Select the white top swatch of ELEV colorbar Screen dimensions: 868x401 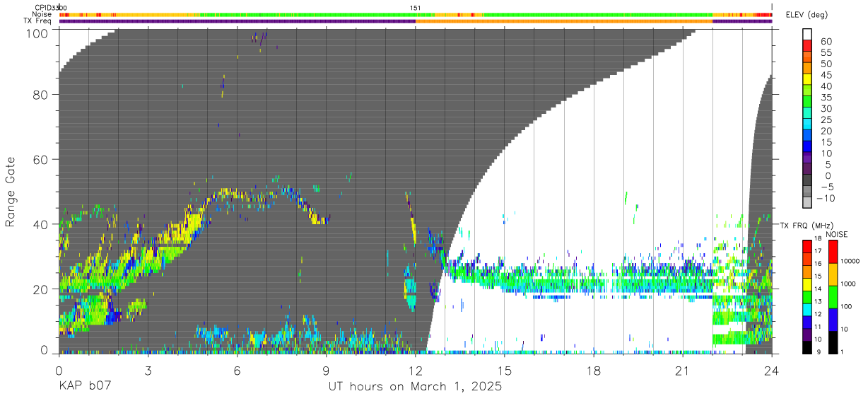tap(808, 34)
